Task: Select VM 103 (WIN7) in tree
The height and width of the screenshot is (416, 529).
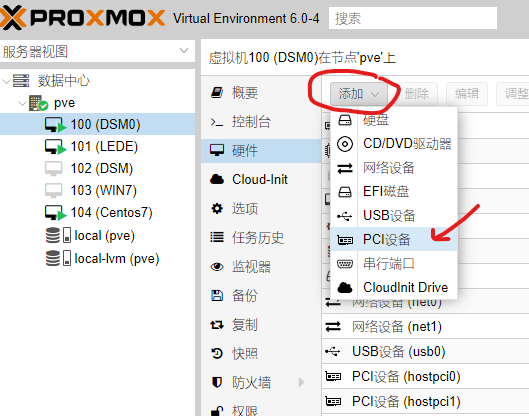Action: tap(97, 190)
